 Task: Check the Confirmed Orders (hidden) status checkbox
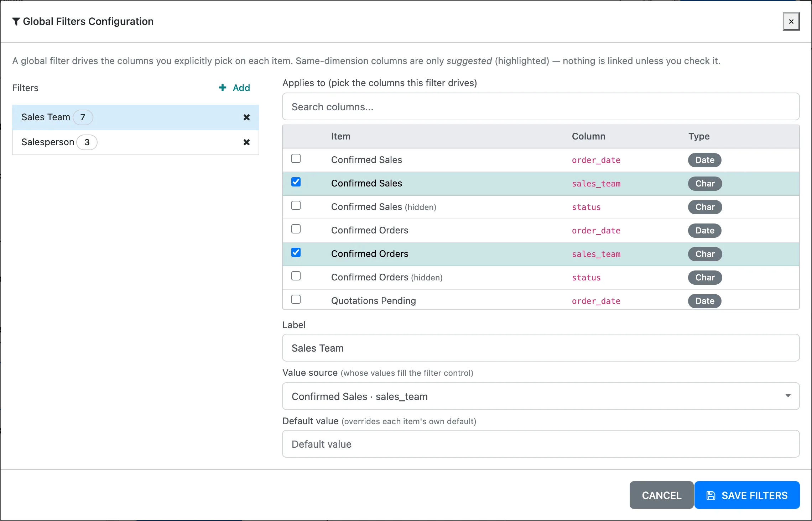point(296,276)
